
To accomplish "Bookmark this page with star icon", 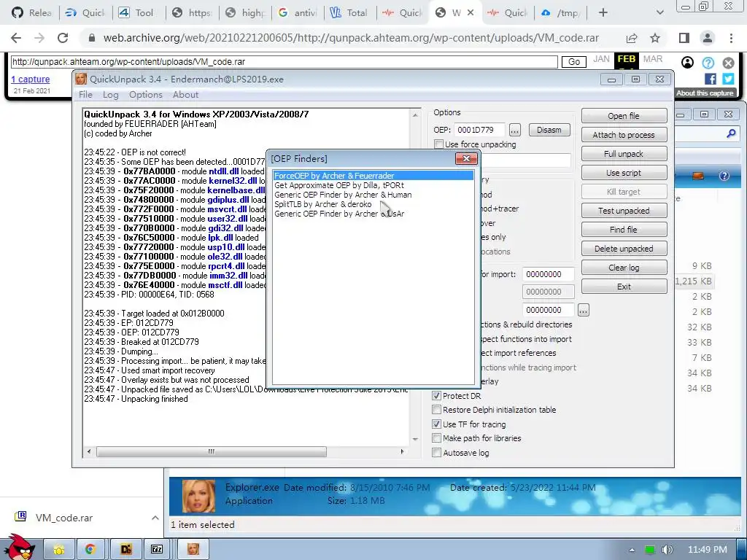I will (x=655, y=38).
